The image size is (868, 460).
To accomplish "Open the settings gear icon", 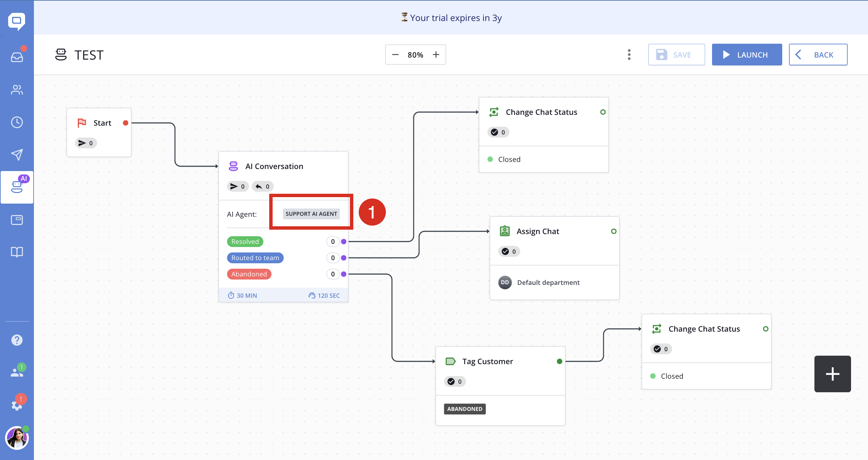I will [17, 405].
